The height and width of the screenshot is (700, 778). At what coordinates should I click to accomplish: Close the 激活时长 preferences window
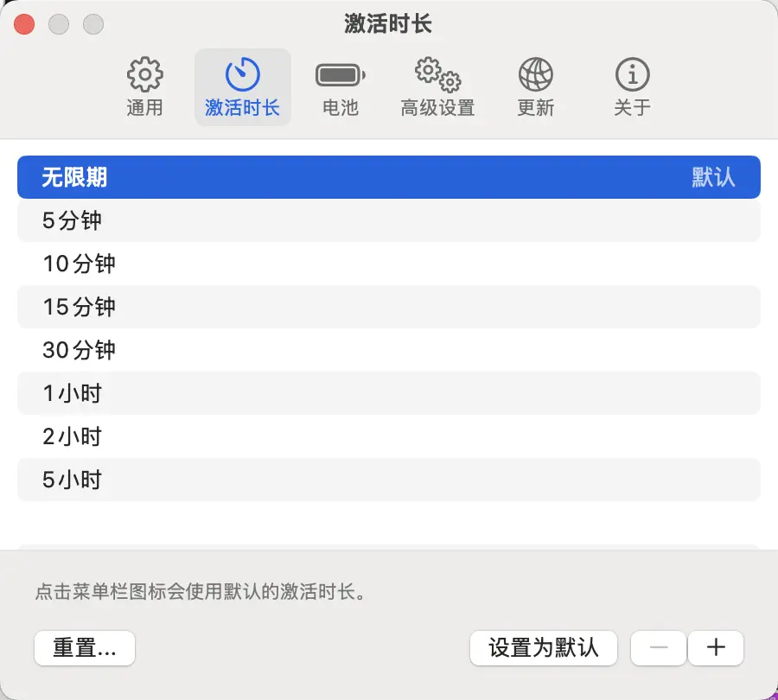pyautogui.click(x=24, y=24)
